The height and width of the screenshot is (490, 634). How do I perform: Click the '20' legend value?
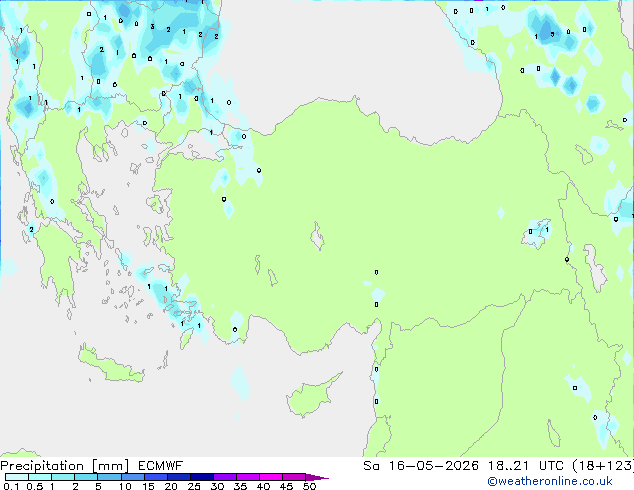(x=171, y=486)
